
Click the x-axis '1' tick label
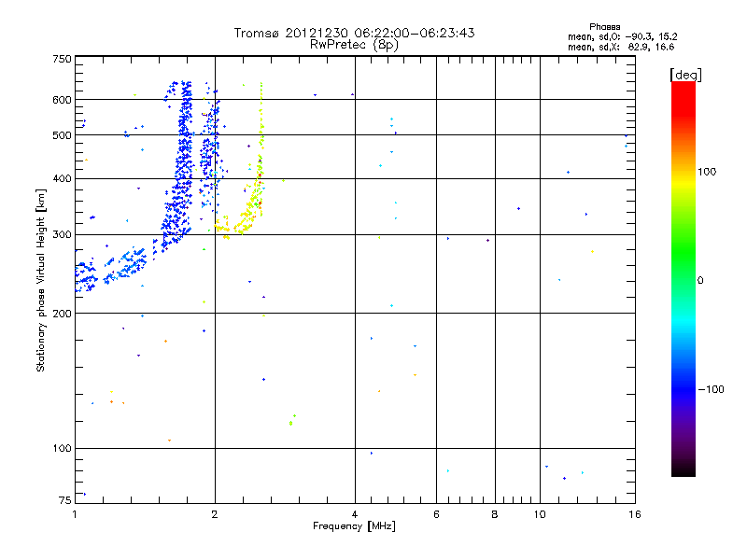pos(75,514)
